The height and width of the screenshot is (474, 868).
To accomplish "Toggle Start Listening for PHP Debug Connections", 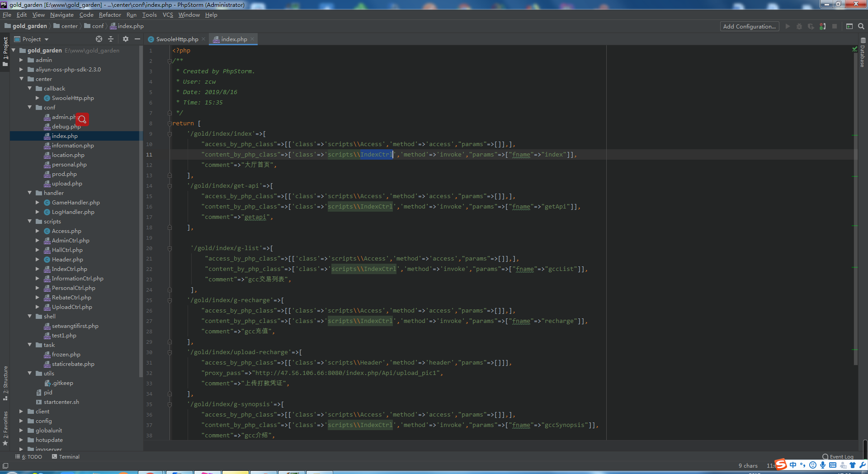I will (823, 26).
